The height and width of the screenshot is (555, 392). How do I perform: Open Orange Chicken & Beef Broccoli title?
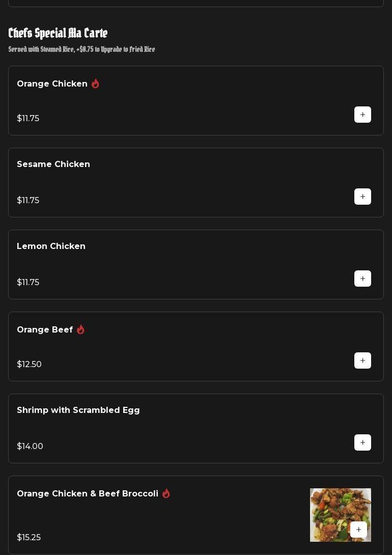[88, 494]
